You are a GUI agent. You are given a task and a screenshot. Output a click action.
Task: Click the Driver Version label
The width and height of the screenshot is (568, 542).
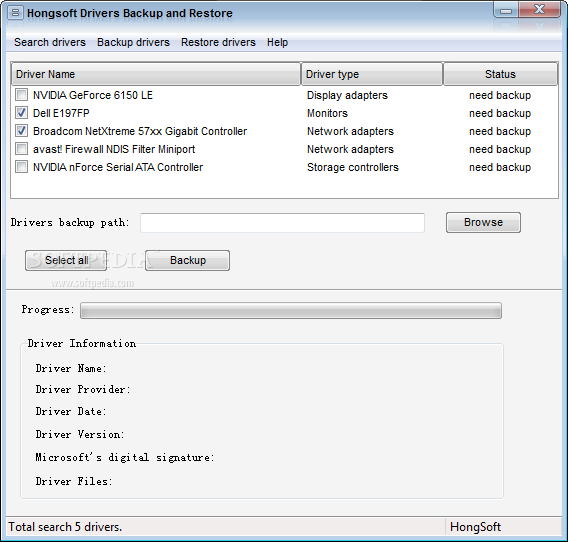(80, 434)
